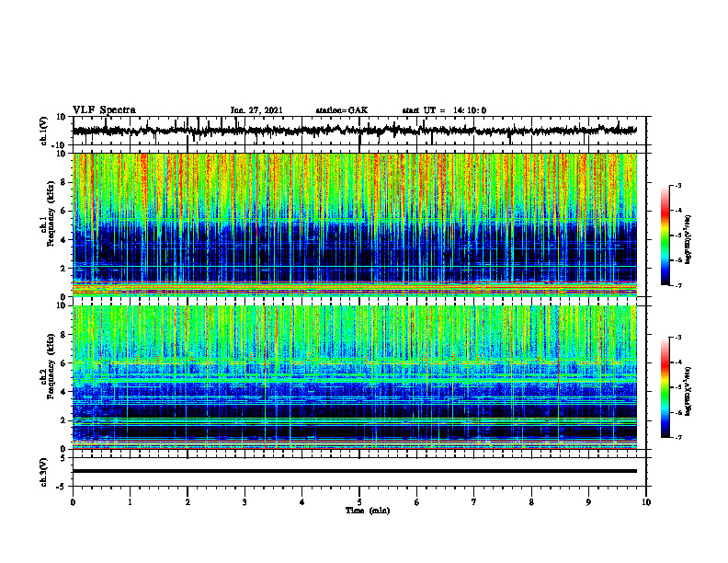The image size is (728, 563).
Task: Click the "4" tick on the time axis
Action: point(302,502)
